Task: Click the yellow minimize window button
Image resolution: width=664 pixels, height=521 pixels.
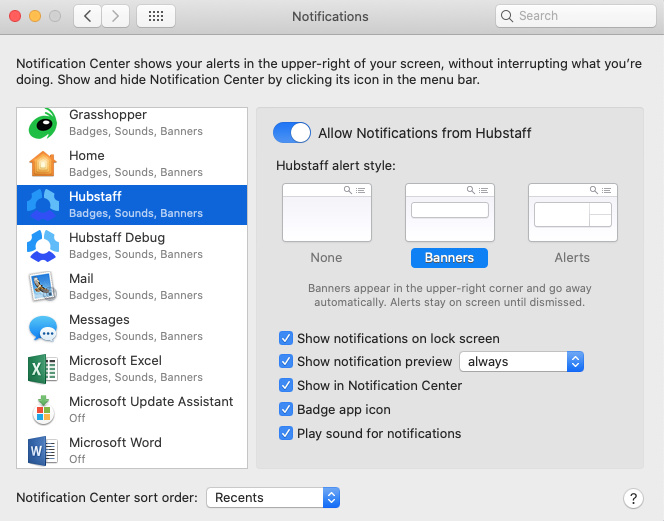Action: (35, 16)
